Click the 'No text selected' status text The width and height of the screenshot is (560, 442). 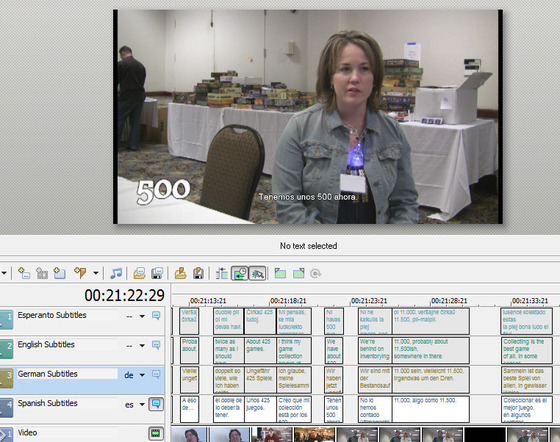[x=308, y=246]
